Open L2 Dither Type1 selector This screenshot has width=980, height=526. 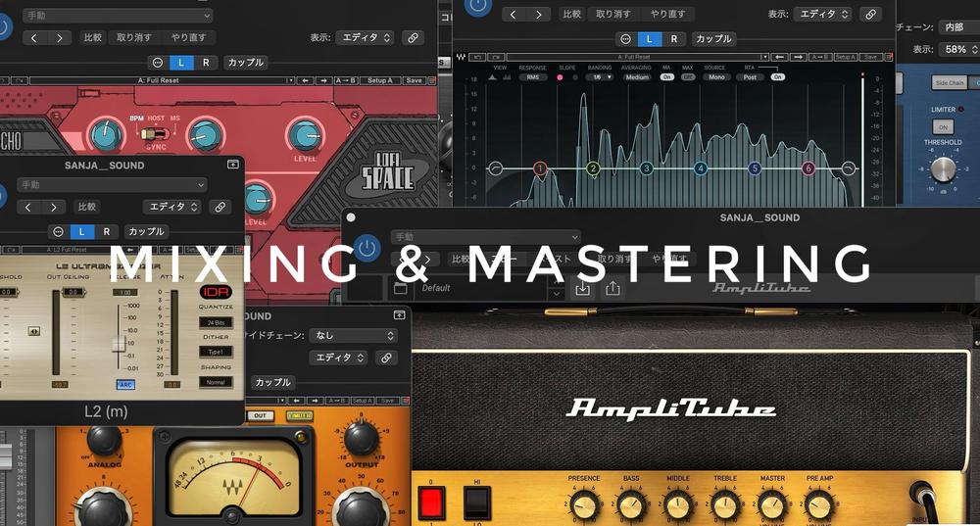pos(216,352)
